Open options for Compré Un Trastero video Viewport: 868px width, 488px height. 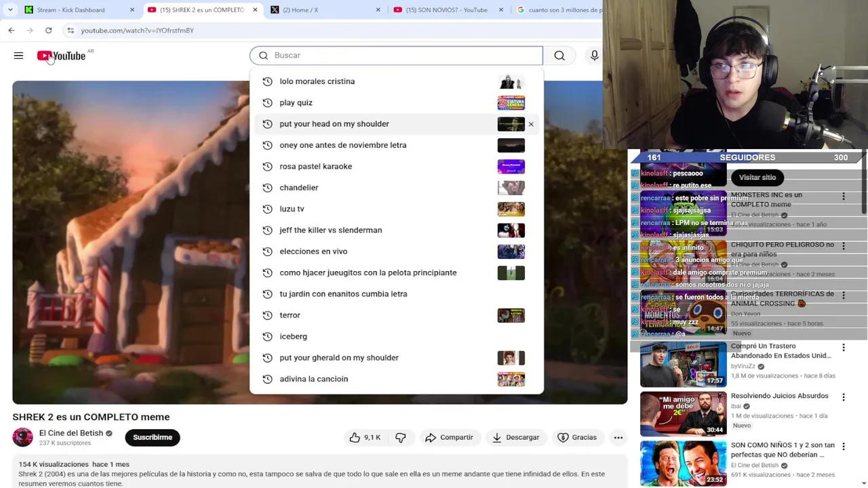(844, 348)
